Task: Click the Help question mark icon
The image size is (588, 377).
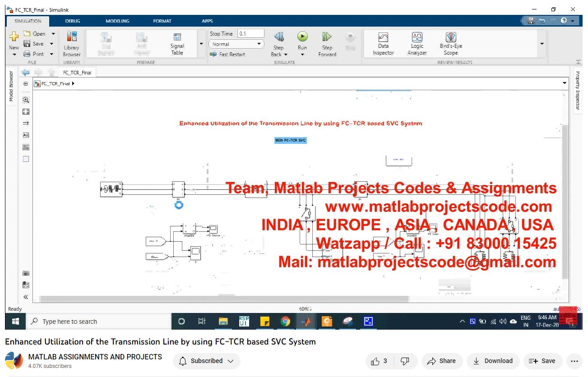Action: coord(564,21)
